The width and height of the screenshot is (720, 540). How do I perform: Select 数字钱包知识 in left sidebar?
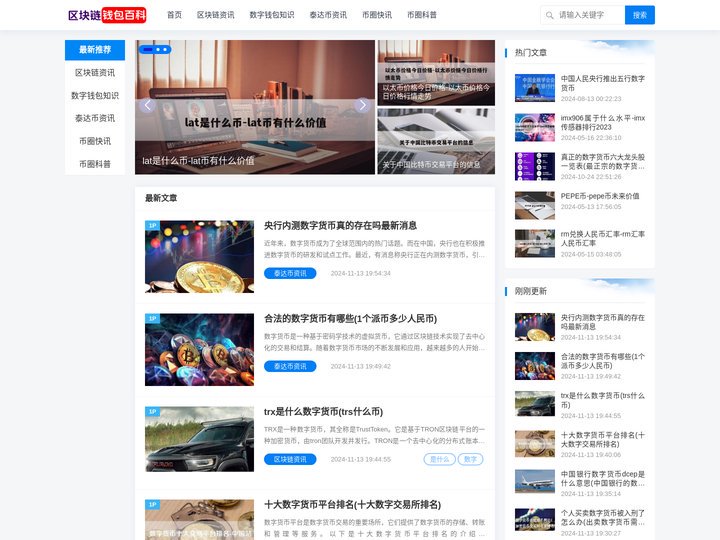click(95, 96)
